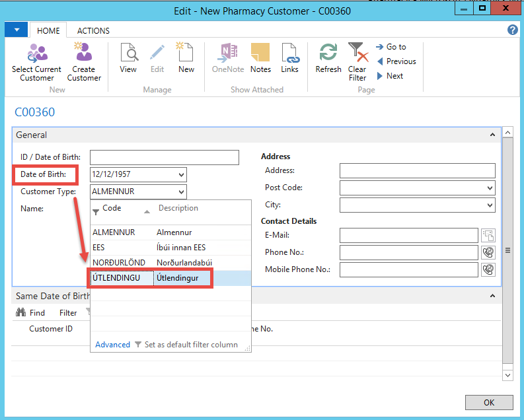This screenshot has height=420, width=524.
Task: Open the View action in ribbon
Action: coord(128,53)
